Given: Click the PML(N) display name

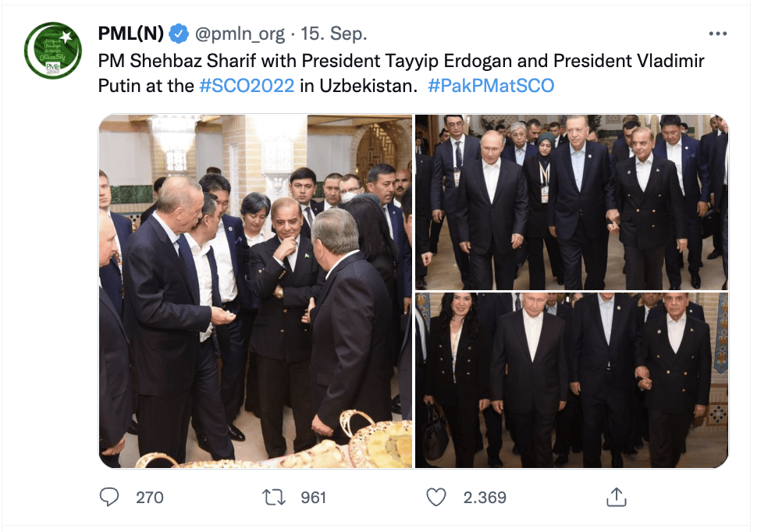Looking at the screenshot, I should (x=130, y=34).
